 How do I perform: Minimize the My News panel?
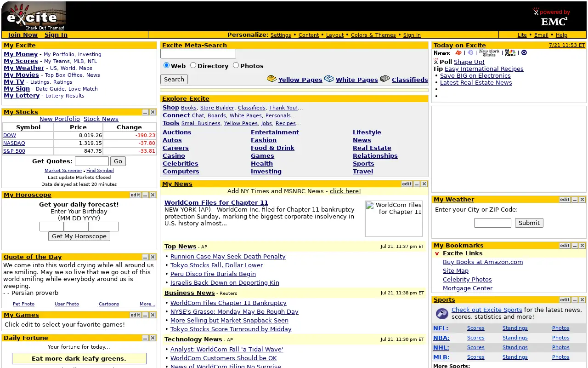pos(417,184)
